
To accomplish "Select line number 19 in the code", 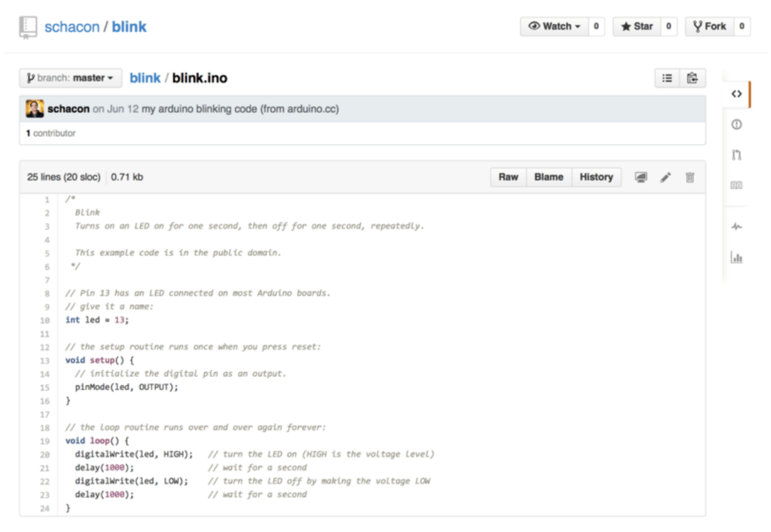I will pyautogui.click(x=46, y=441).
